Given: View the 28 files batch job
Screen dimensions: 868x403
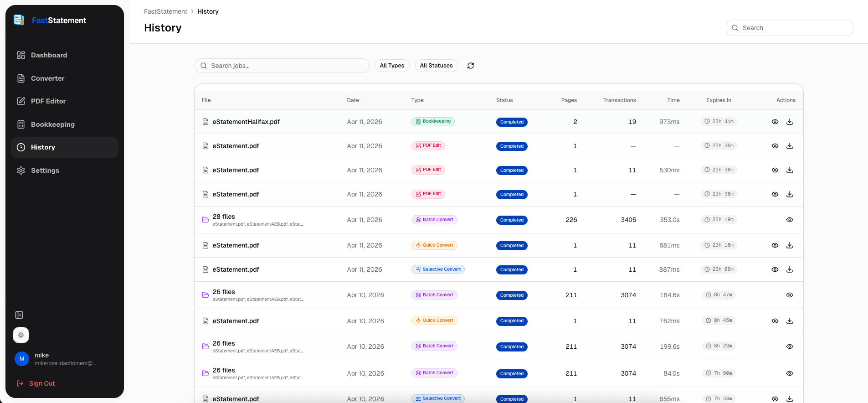Looking at the screenshot, I should (x=789, y=220).
